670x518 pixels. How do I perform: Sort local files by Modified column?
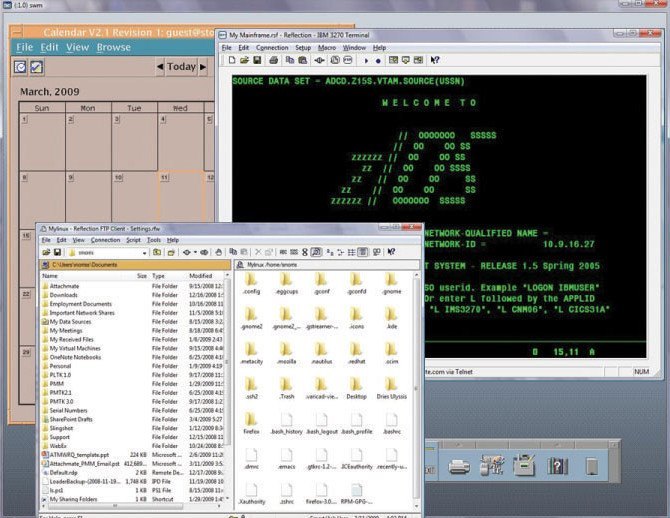pyautogui.click(x=200, y=276)
